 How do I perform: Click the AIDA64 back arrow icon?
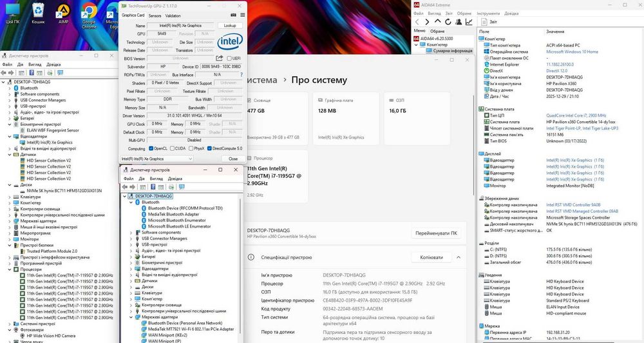pos(417,22)
